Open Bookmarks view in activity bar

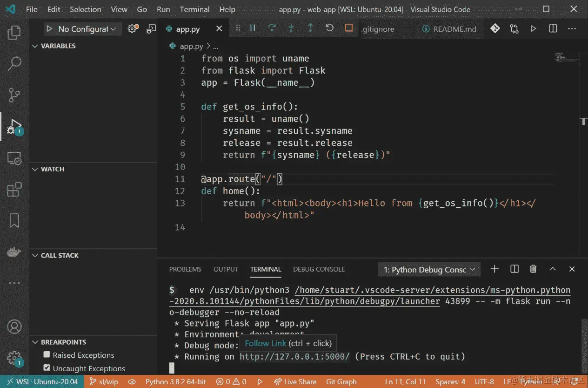tap(14, 220)
